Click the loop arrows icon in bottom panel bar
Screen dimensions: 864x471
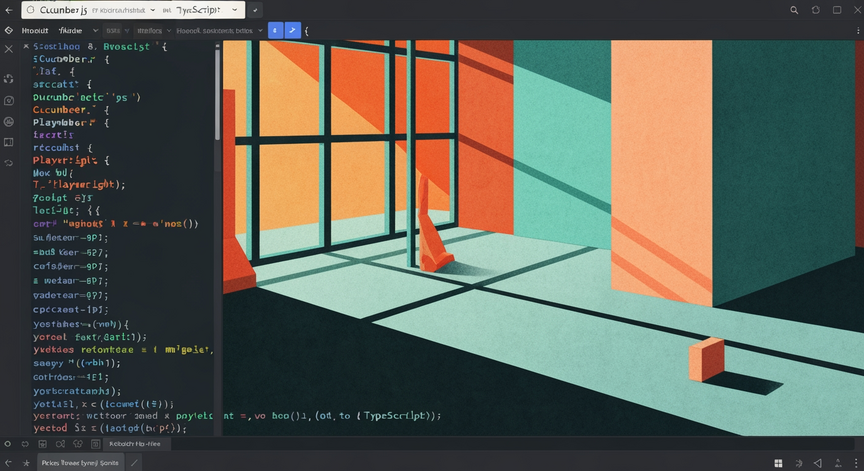pyautogui.click(x=25, y=443)
